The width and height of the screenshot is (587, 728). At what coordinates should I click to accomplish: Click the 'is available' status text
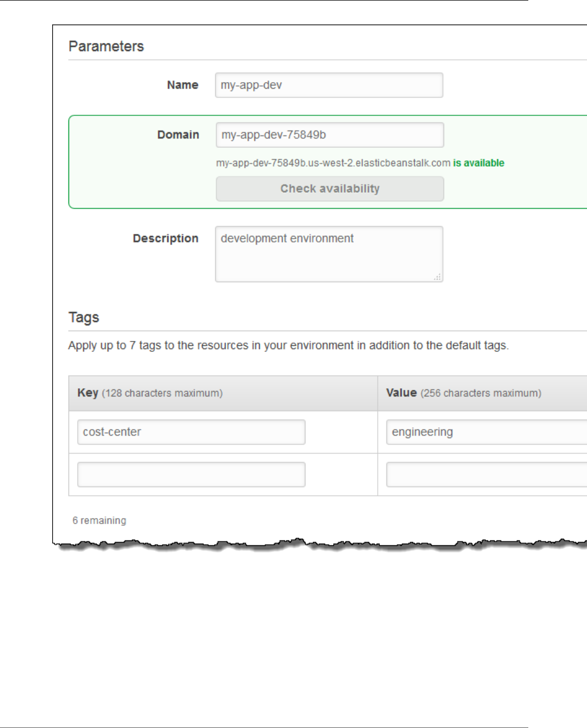click(x=479, y=163)
